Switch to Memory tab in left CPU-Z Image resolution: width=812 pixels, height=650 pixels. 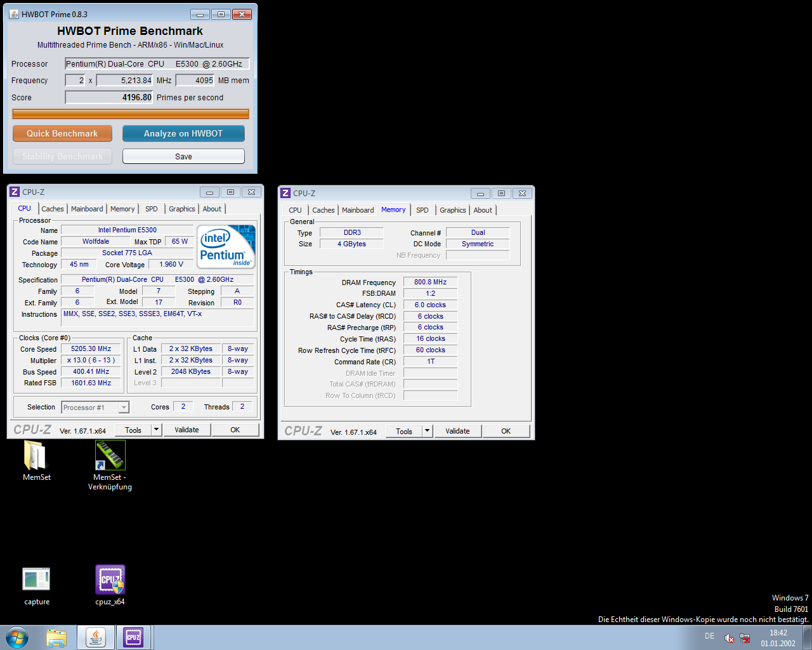point(122,209)
